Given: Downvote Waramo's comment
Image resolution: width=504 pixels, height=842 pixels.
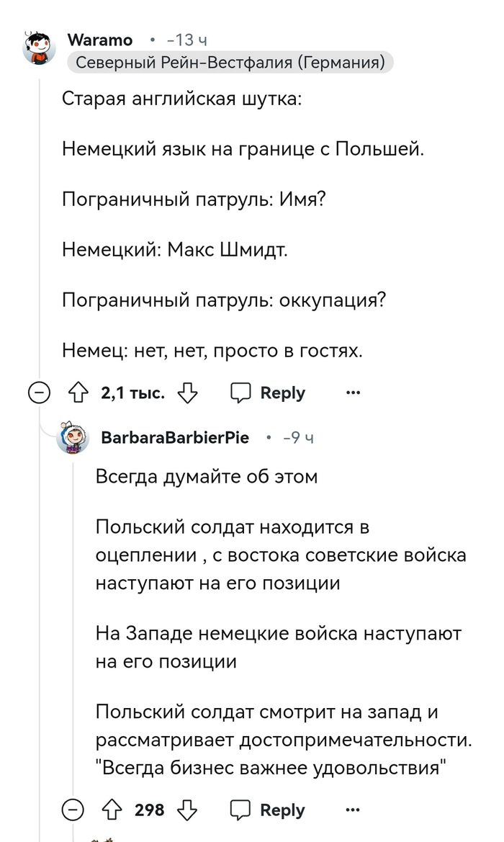Looking at the screenshot, I should [188, 393].
